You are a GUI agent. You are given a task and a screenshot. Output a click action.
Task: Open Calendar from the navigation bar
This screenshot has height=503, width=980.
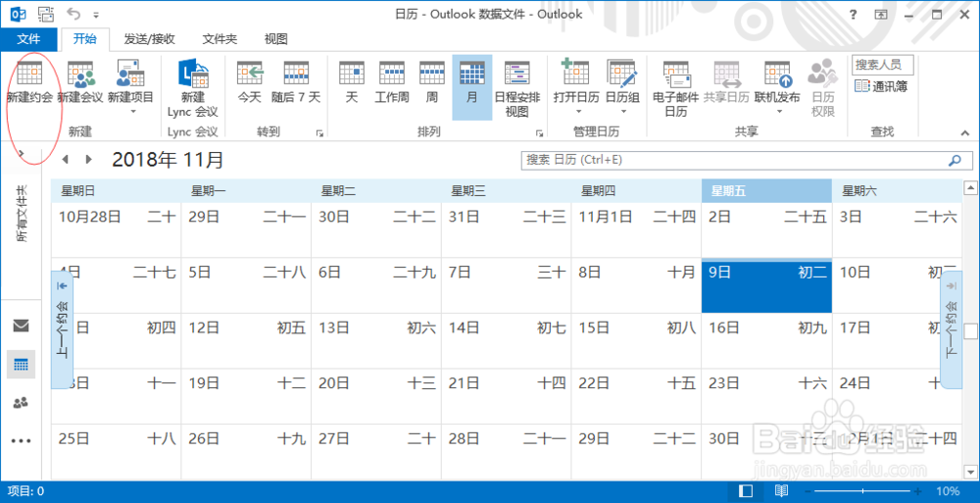coord(21,364)
